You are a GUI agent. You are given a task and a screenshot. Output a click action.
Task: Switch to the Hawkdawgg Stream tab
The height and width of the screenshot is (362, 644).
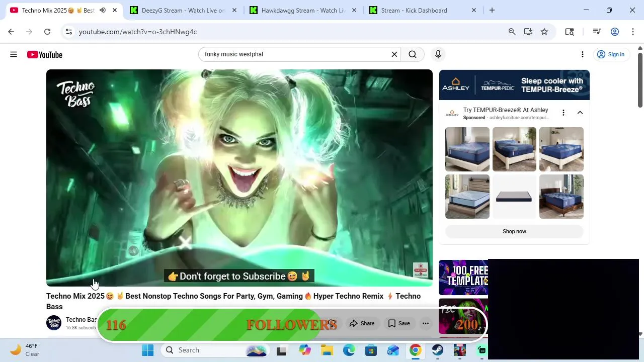coord(303,10)
